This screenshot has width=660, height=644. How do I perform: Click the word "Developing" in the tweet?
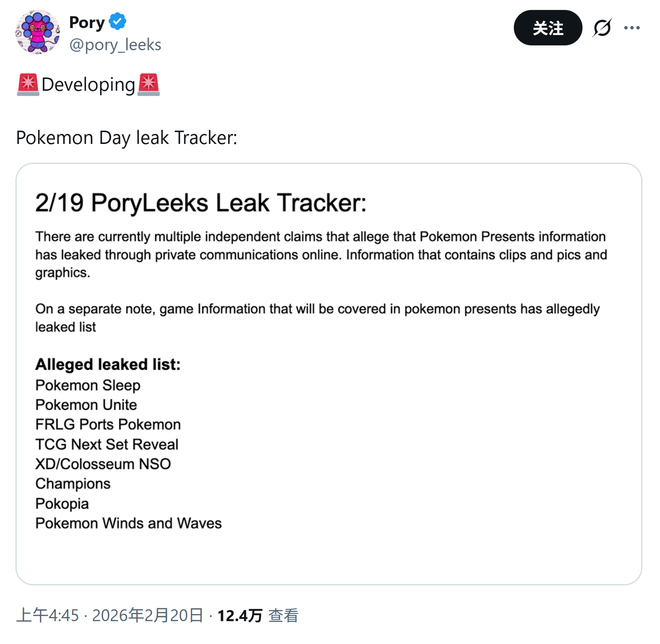tap(88, 85)
